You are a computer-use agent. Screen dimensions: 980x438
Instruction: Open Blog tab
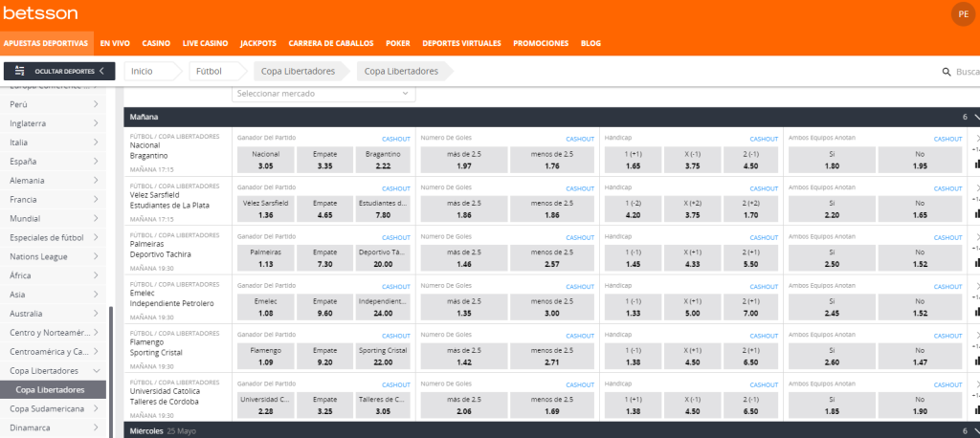coord(590,44)
